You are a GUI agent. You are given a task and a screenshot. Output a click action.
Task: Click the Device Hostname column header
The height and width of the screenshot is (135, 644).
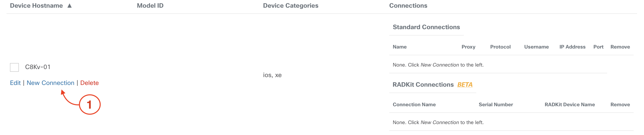click(x=36, y=6)
